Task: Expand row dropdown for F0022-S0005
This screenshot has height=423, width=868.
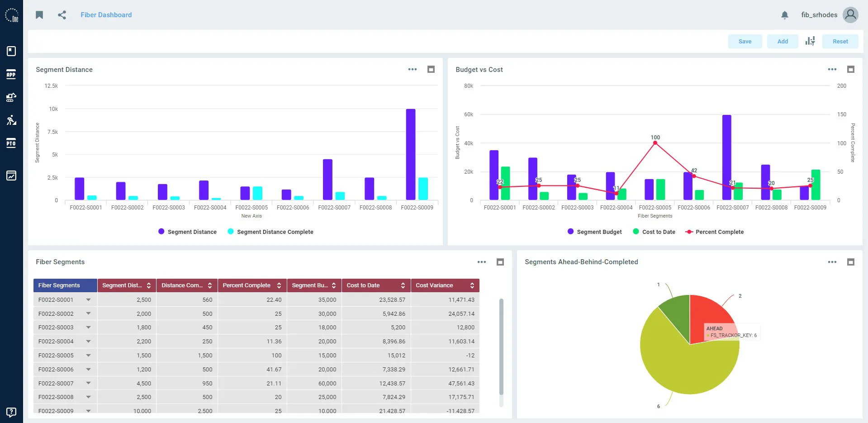Action: click(x=88, y=355)
